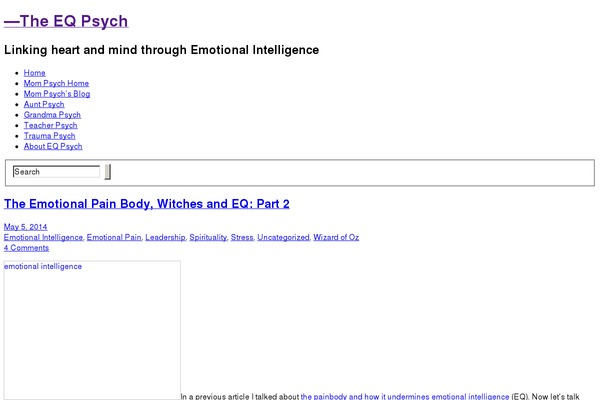Go to the Home navigation link
This screenshot has height=400, width=600.
34,73
